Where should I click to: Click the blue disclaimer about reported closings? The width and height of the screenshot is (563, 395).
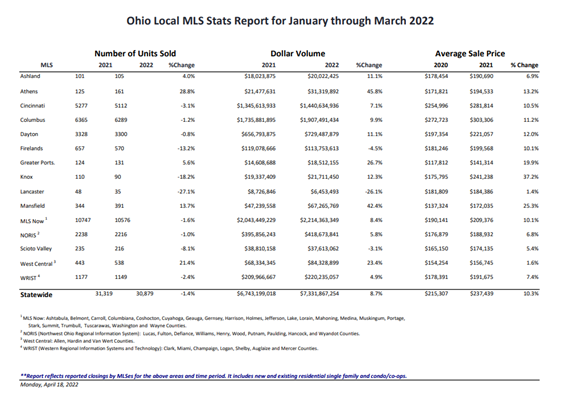[x=213, y=376]
